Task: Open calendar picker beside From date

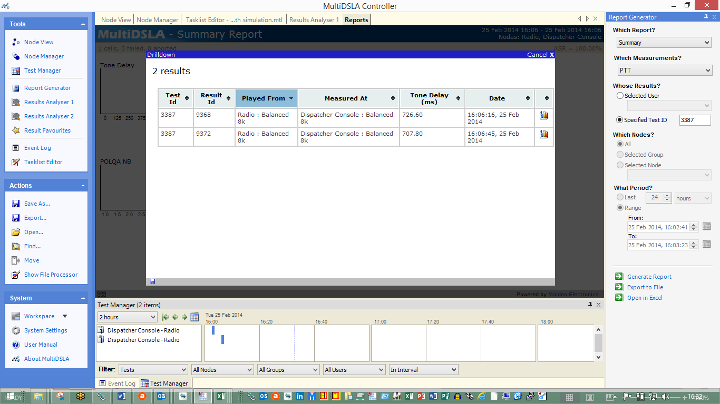Action: click(x=708, y=226)
